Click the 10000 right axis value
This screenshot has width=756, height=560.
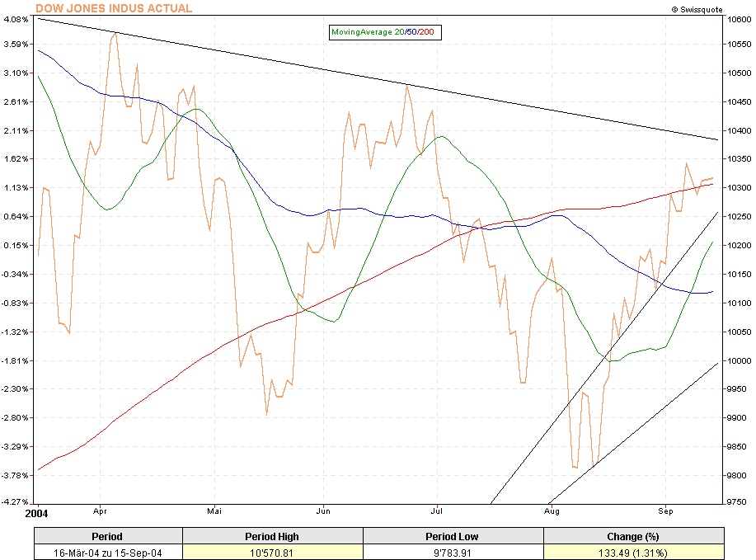tap(740, 360)
